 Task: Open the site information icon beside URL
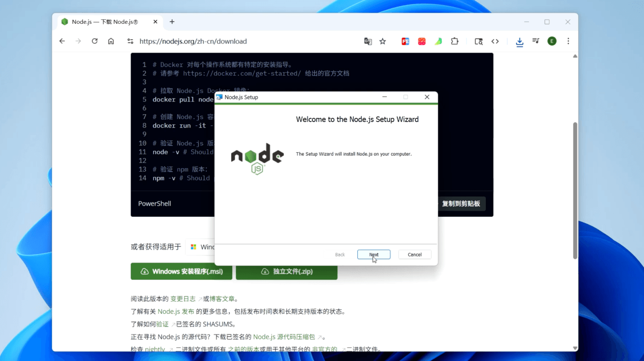pyautogui.click(x=130, y=42)
